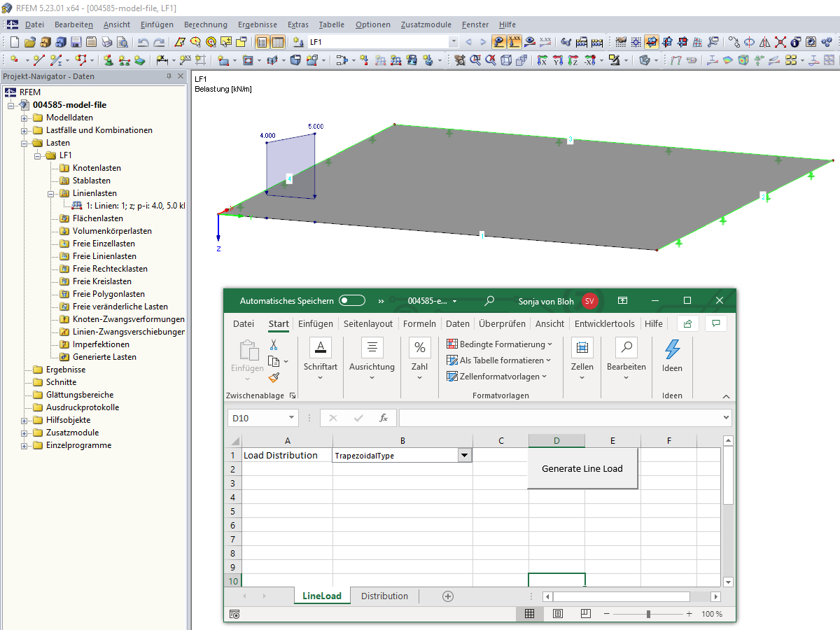Set view in Z direction
This screenshot has height=630, width=840.
tap(573, 60)
